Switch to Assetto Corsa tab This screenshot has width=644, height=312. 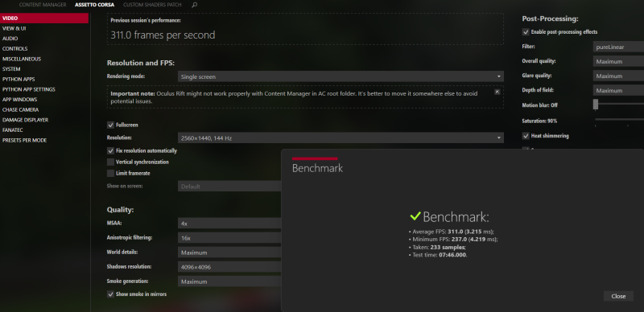pos(94,5)
